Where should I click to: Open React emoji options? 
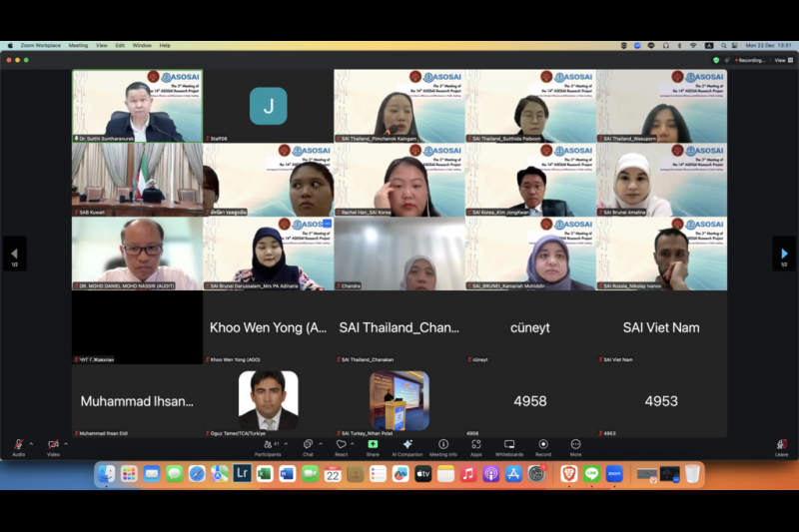(x=341, y=445)
